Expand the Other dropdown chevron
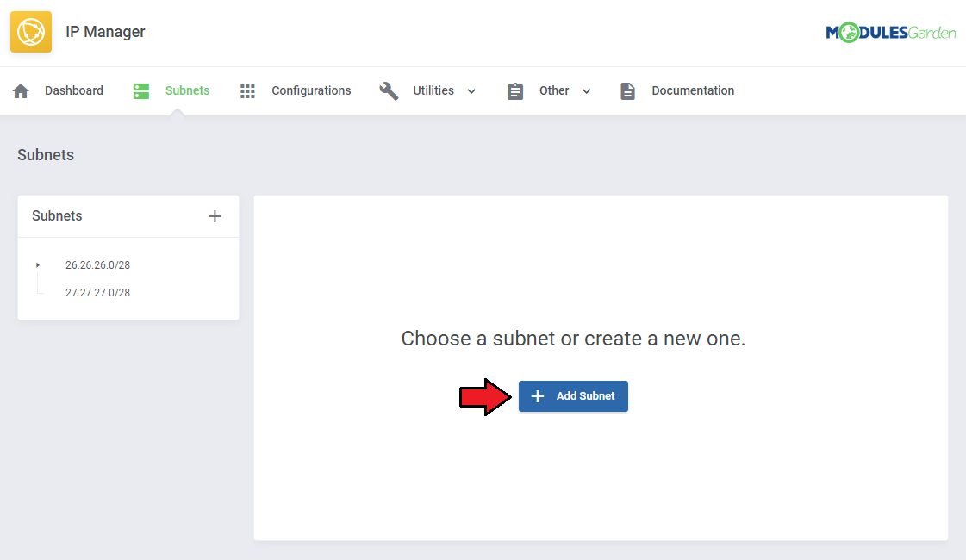The image size is (966, 560). point(587,91)
